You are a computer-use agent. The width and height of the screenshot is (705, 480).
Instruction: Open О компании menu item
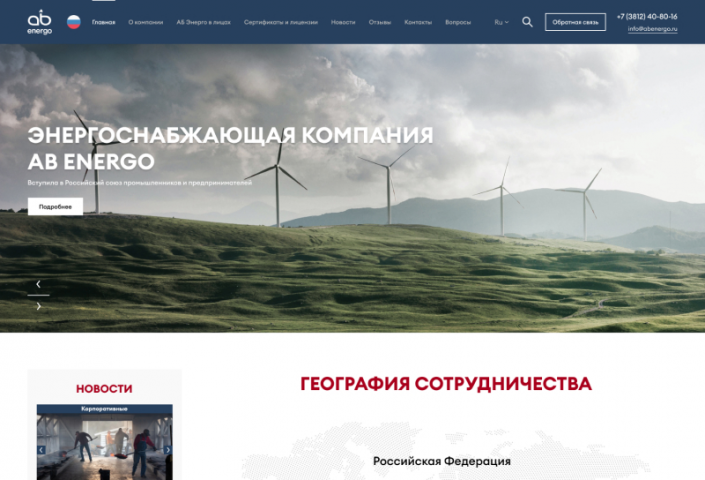[x=146, y=22]
